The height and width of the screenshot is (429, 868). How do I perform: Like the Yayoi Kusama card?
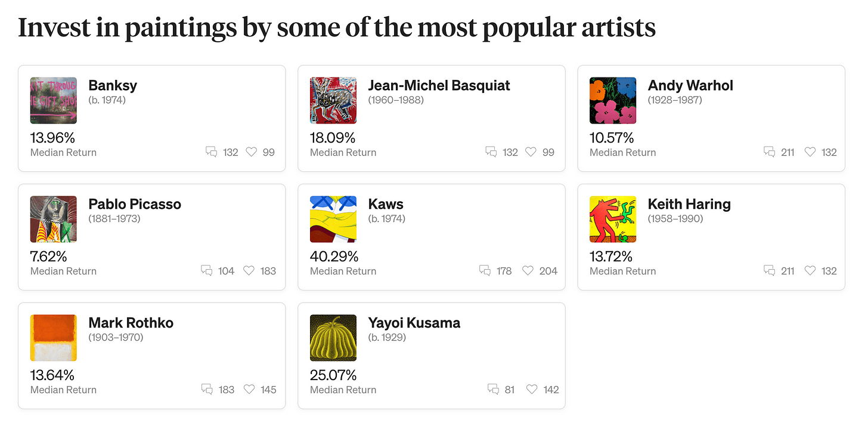(532, 390)
